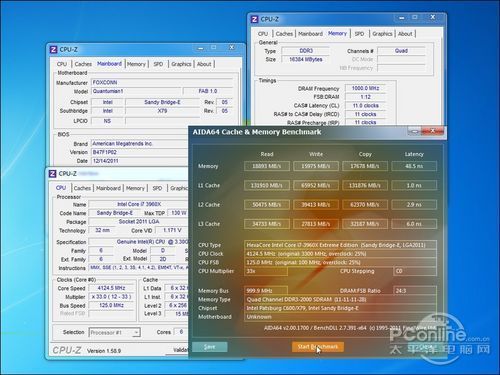
Task: Click L2 Cache Read value 50475 MB/s
Action: click(x=267, y=205)
